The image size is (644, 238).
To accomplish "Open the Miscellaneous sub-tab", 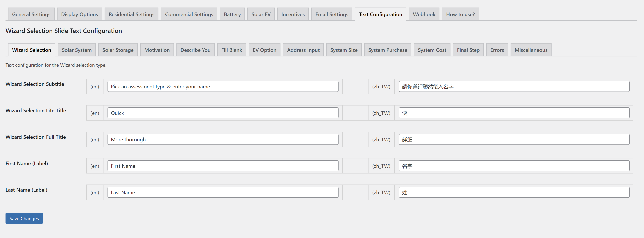I will point(531,50).
